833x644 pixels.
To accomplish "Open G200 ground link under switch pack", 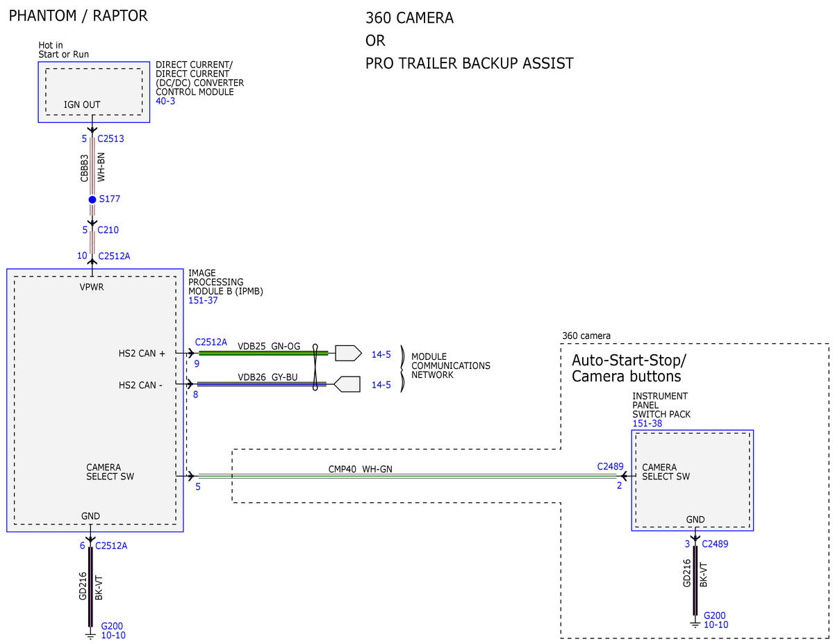I will point(714,616).
